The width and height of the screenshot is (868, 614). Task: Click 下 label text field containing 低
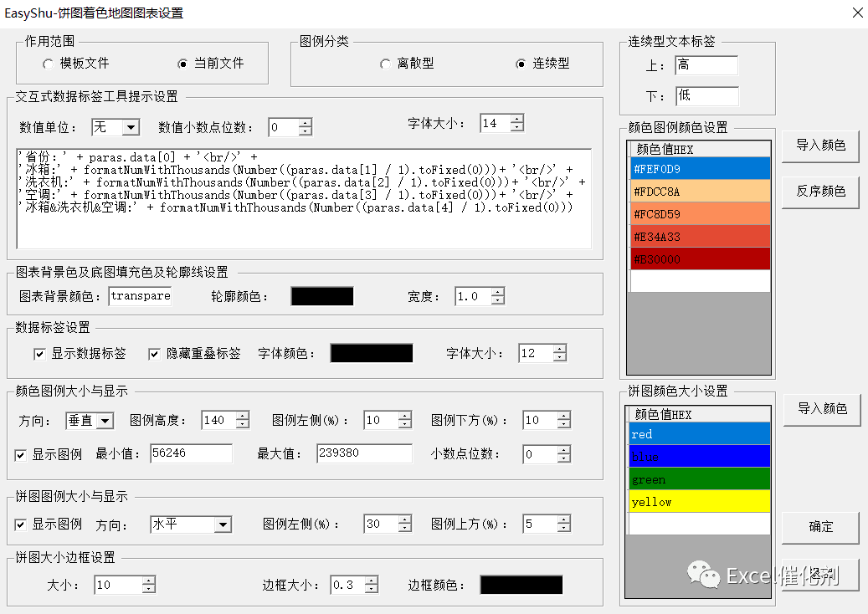(707, 95)
